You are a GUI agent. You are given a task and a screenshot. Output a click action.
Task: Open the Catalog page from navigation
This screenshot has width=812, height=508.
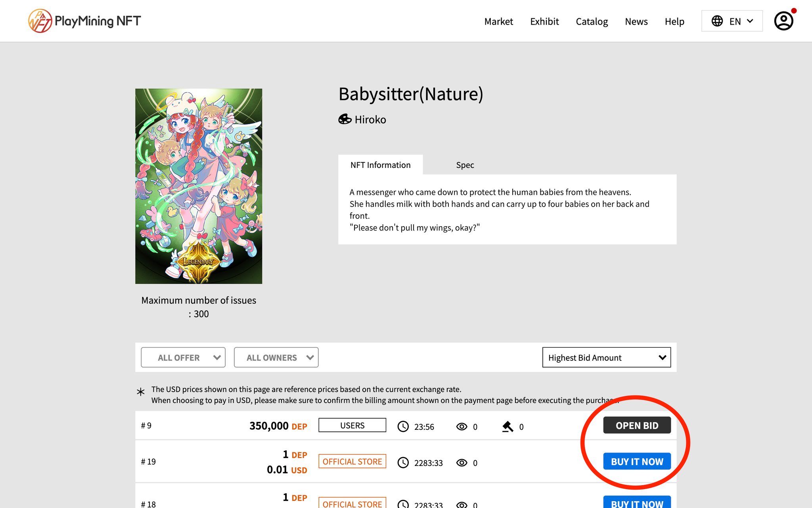[x=592, y=21]
